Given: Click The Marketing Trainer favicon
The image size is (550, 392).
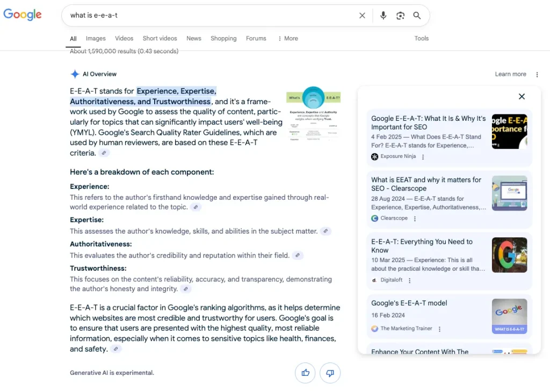Looking at the screenshot, I should click(x=374, y=329).
